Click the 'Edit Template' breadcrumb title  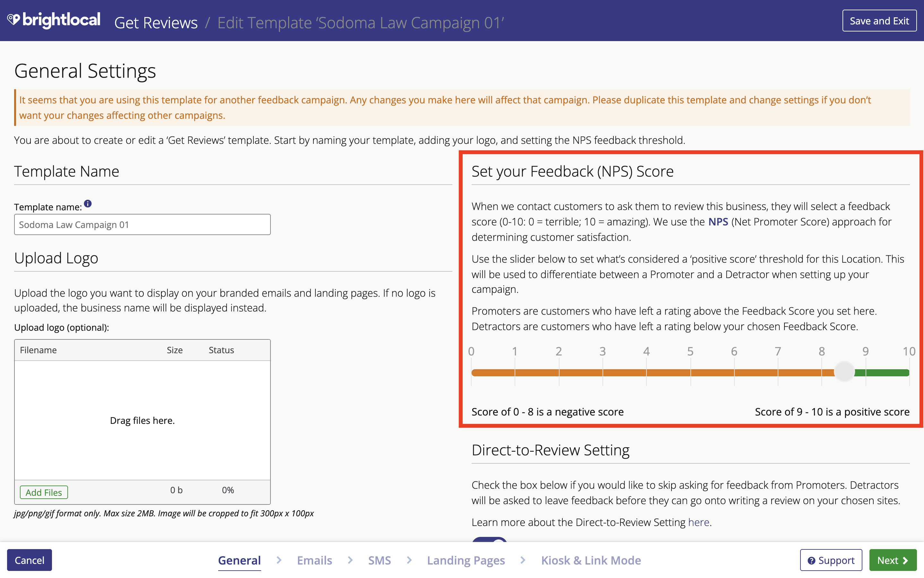(361, 22)
